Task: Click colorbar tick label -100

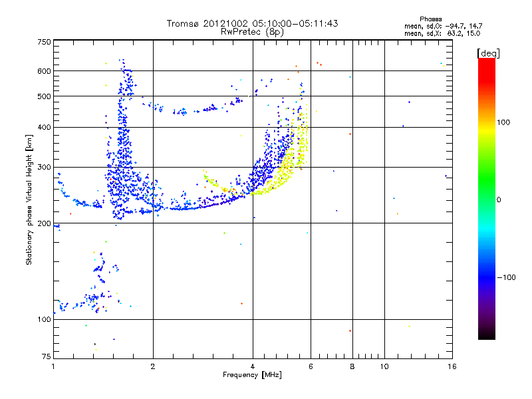Action: point(507,277)
